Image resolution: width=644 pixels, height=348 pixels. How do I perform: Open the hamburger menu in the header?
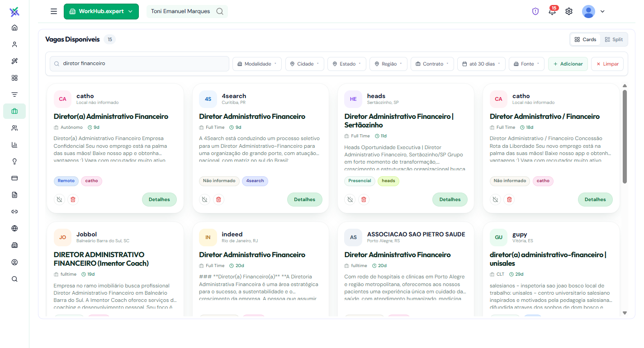click(54, 11)
